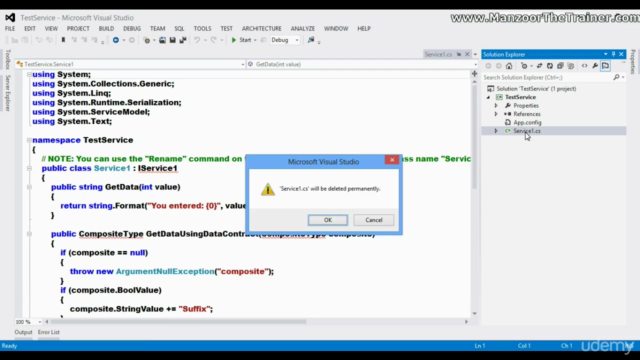The image size is (640, 360).
Task: Open the EDIT menu
Action: click(x=30, y=29)
